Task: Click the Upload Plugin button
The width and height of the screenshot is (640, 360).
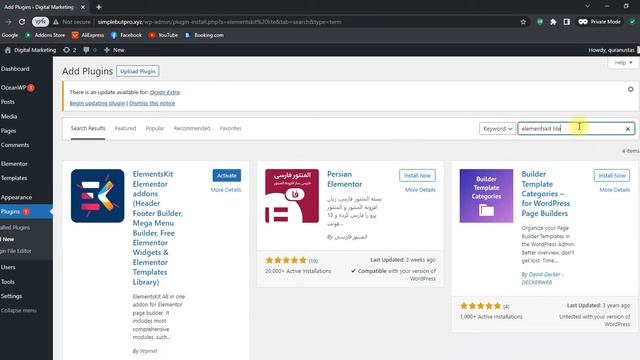Action: (138, 71)
